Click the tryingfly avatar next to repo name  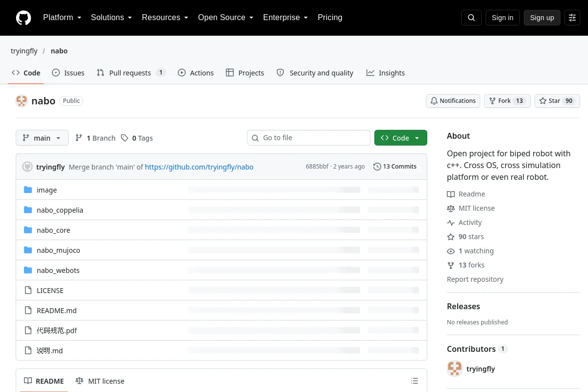pos(22,101)
